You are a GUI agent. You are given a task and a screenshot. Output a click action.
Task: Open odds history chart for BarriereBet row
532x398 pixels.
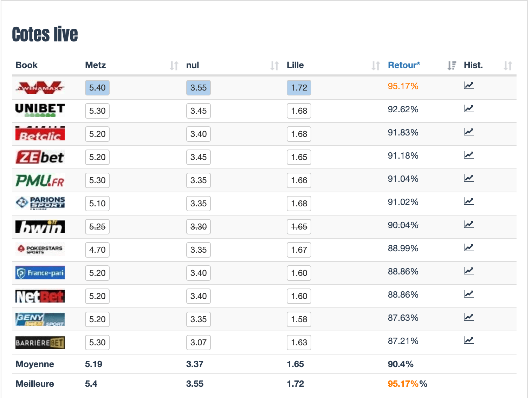[x=469, y=340]
